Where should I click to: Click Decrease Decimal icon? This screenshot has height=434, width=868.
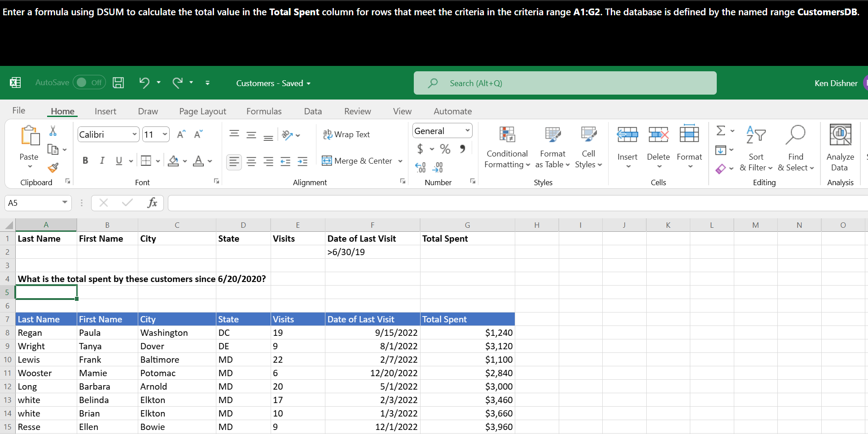[438, 167]
